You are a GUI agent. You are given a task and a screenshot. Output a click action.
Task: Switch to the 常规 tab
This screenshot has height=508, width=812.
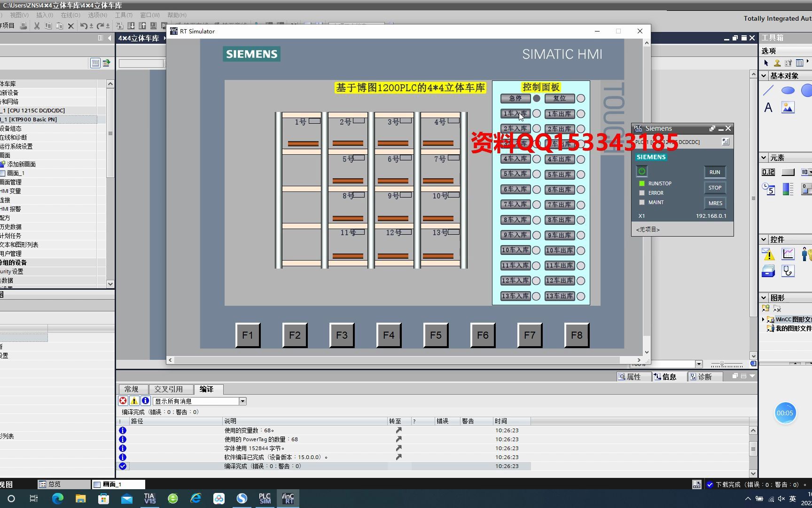(x=132, y=389)
